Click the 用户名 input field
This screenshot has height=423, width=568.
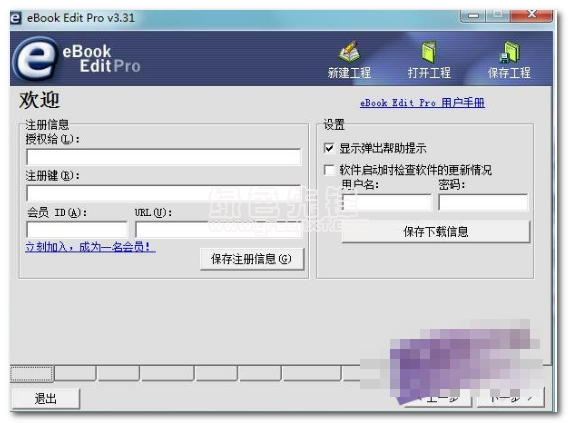click(387, 202)
